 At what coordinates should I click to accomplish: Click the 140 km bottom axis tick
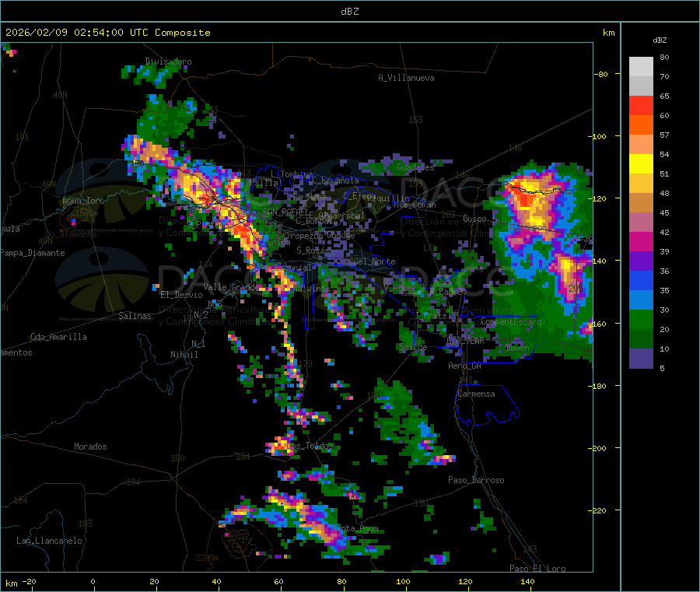527,581
